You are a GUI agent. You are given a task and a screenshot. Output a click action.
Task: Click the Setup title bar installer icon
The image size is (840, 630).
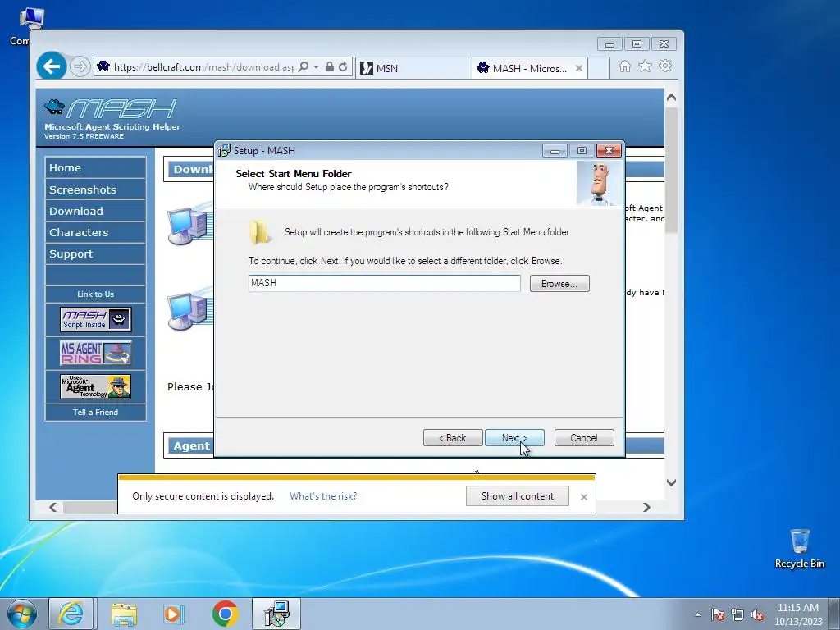click(224, 151)
